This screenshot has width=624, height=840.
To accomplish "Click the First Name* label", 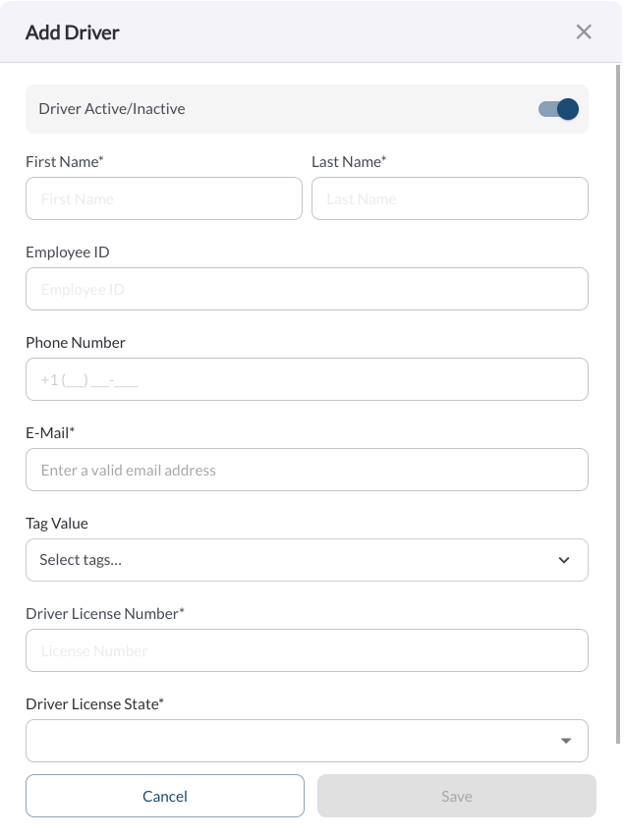I will pos(64,162).
